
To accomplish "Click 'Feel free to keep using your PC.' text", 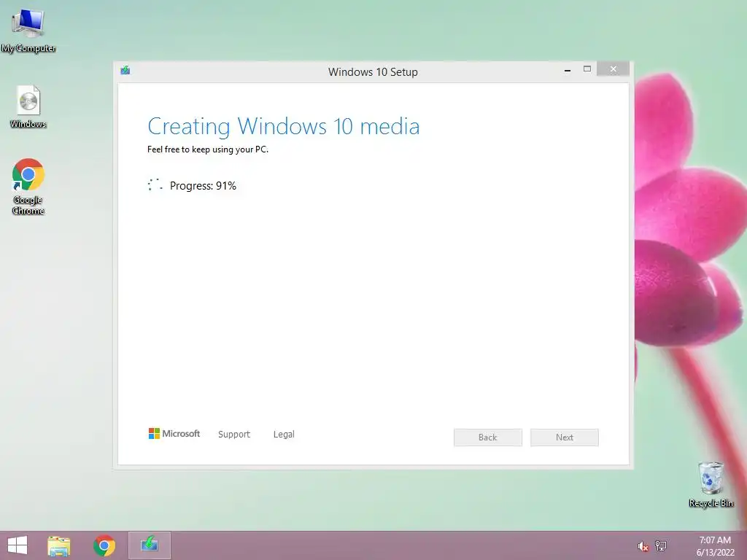I will [x=208, y=149].
